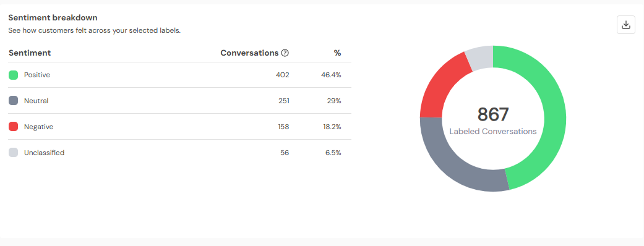Image resolution: width=644 pixels, height=246 pixels.
Task: Click the Negative row label
Action: [x=38, y=127]
